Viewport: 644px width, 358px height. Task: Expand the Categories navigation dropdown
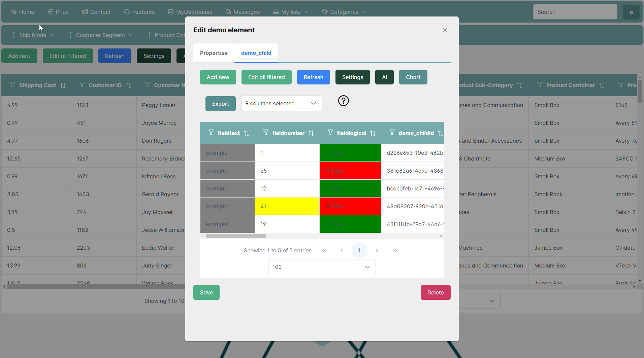[343, 12]
